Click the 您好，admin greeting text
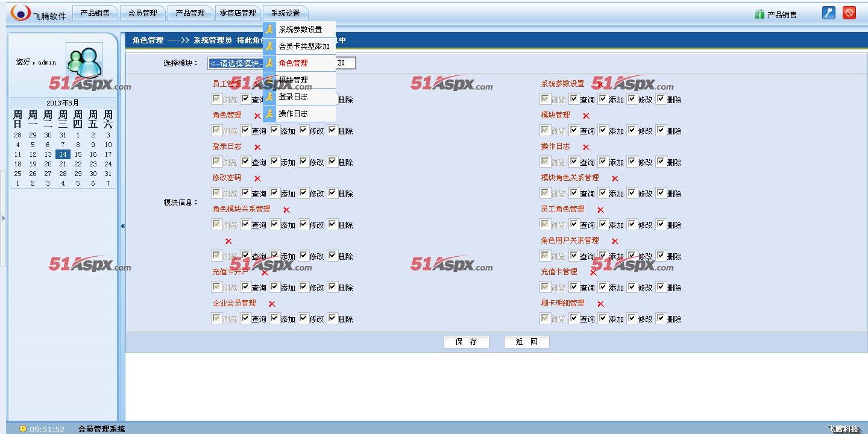Viewport: 868px width, 434px height. (36, 62)
